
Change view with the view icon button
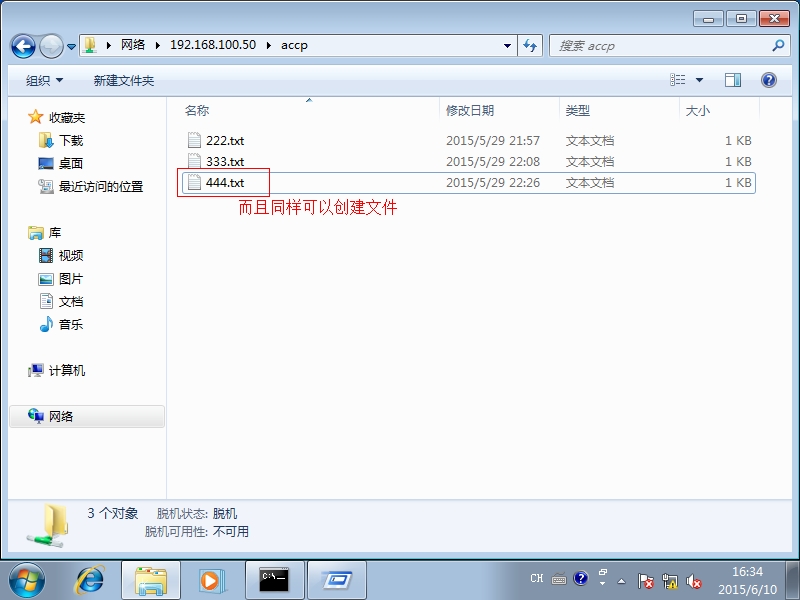point(678,80)
